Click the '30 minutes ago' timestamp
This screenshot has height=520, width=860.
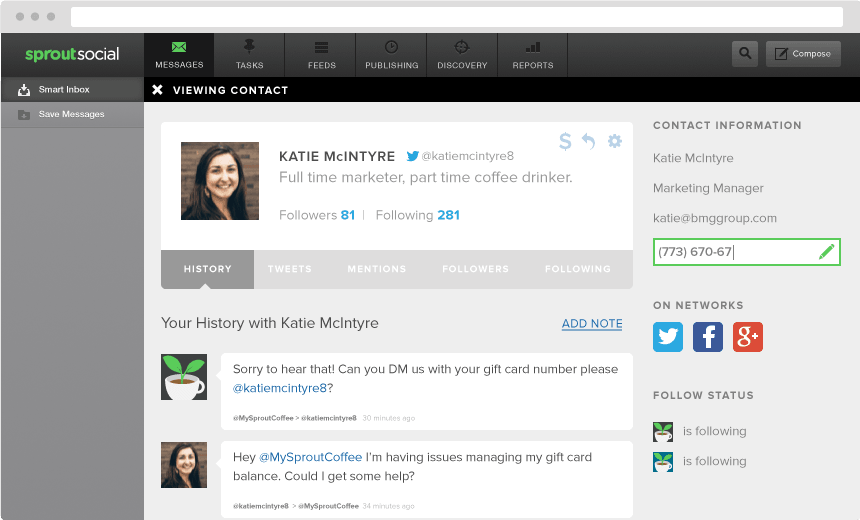pos(388,418)
